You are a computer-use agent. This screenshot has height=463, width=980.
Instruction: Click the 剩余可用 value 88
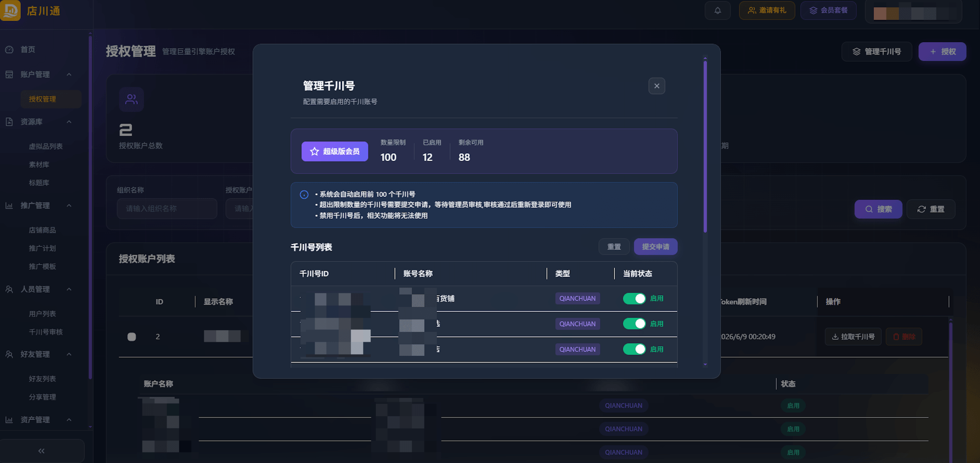click(464, 158)
